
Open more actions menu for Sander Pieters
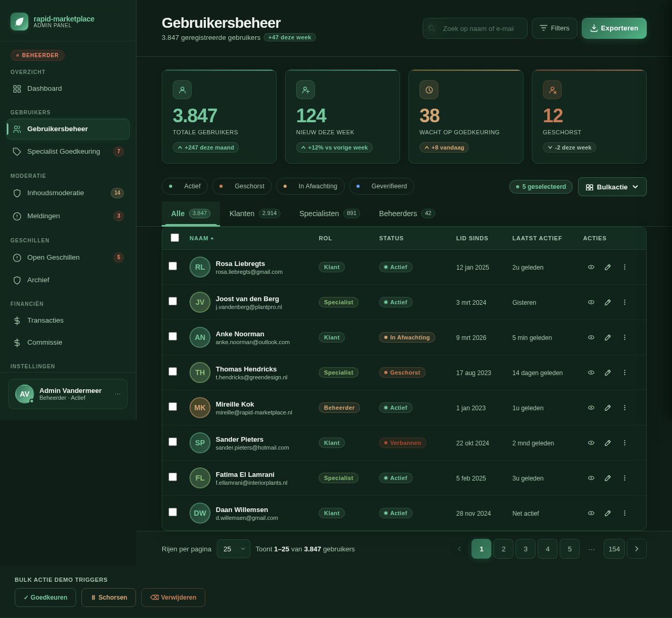coord(624,443)
